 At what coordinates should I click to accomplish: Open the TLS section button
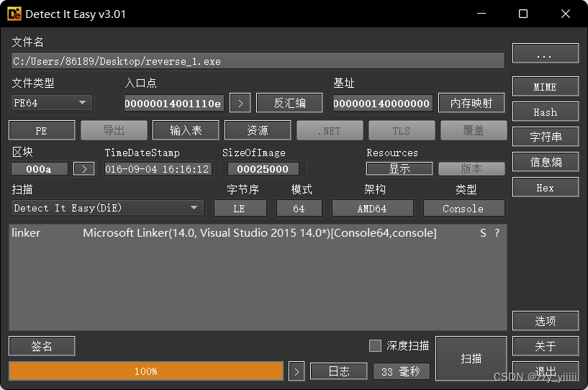pos(402,130)
